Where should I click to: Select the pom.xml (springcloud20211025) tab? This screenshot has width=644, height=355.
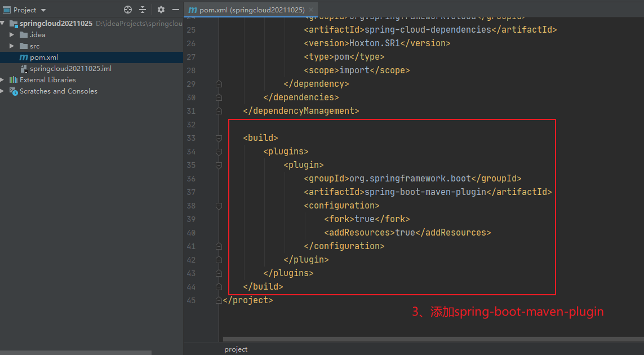tap(250, 10)
